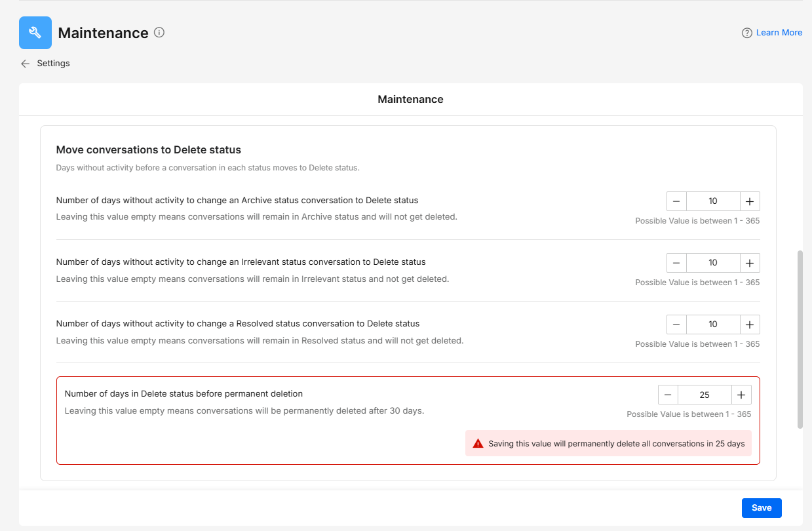Click 'Number of days in Delete status' label
812x531 pixels.
point(184,394)
